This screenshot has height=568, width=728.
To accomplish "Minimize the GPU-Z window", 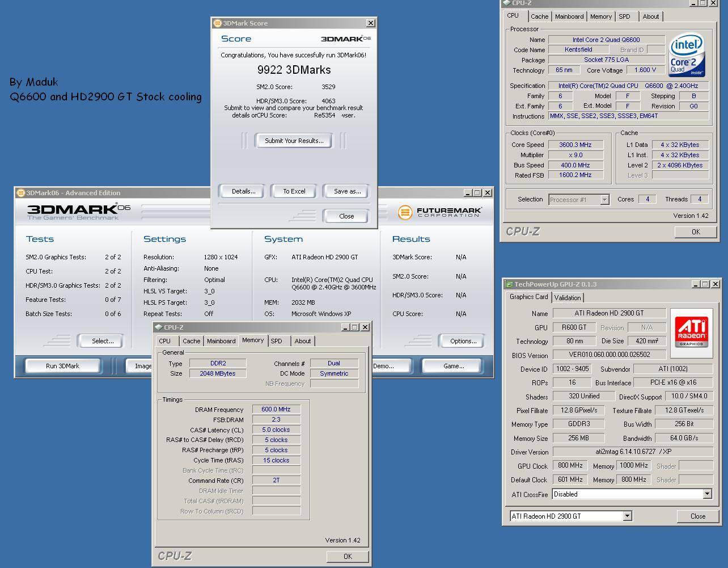I will (695, 284).
